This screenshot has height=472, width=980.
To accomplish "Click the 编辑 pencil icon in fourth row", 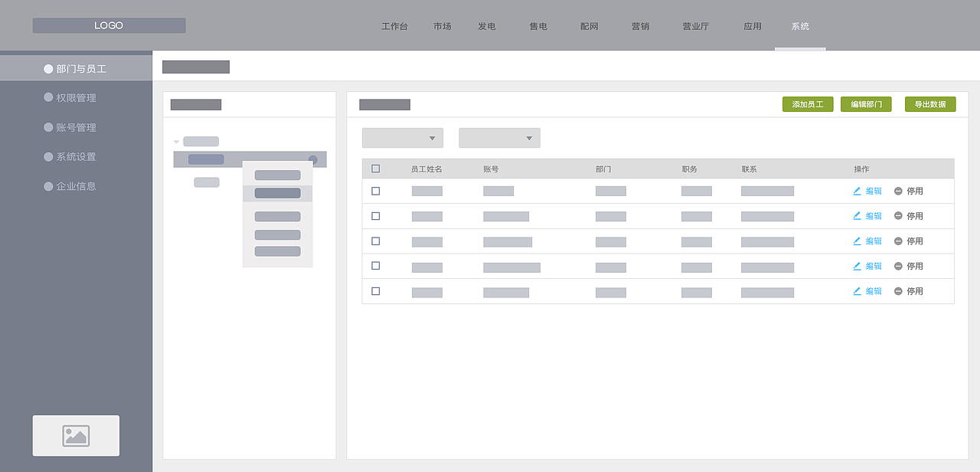I will 857,266.
